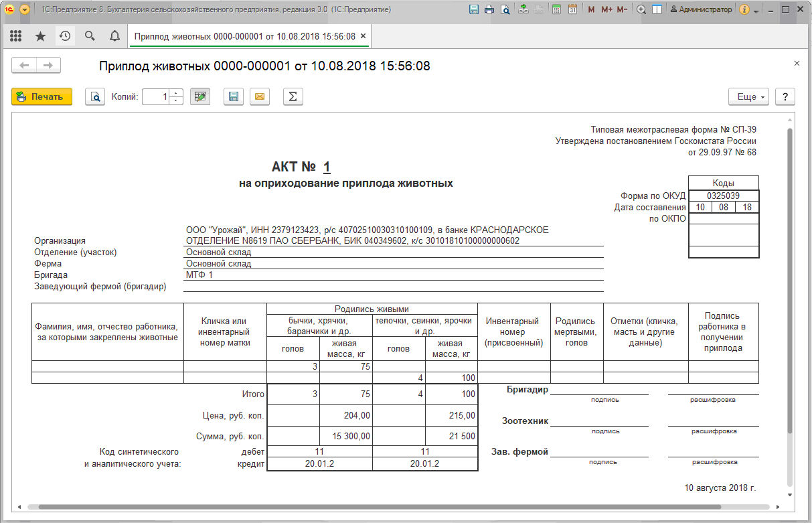Select the Приплод животных tab

click(244, 36)
